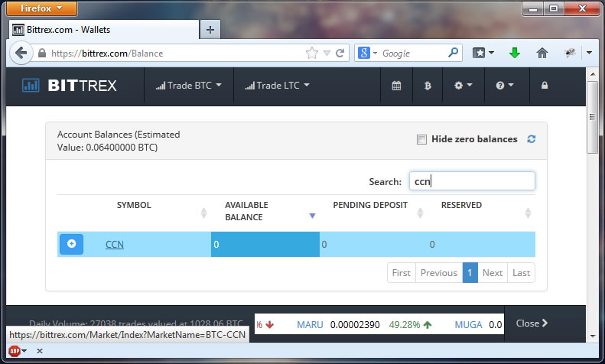
Task: Close the ticker footer bar
Action: click(x=532, y=323)
